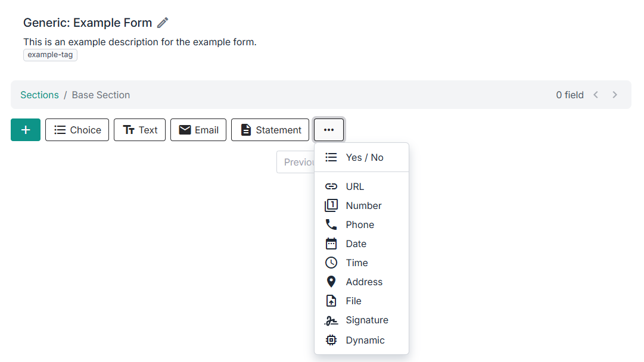Go to previous section with left chevron

(x=596, y=95)
